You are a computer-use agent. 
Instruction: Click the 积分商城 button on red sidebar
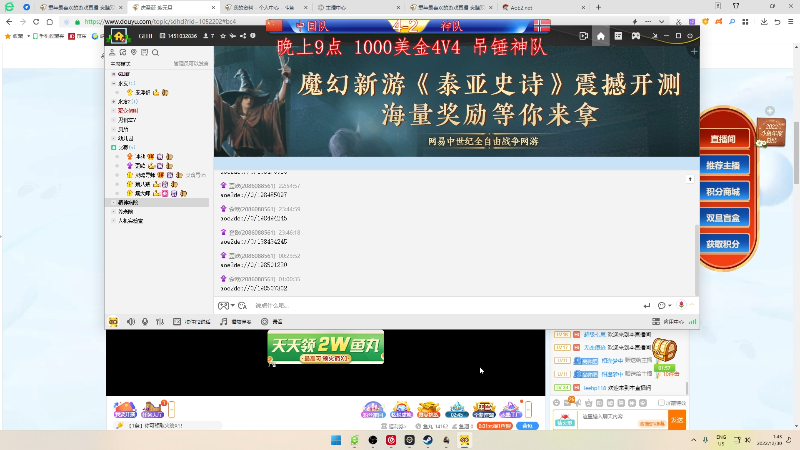coord(723,191)
